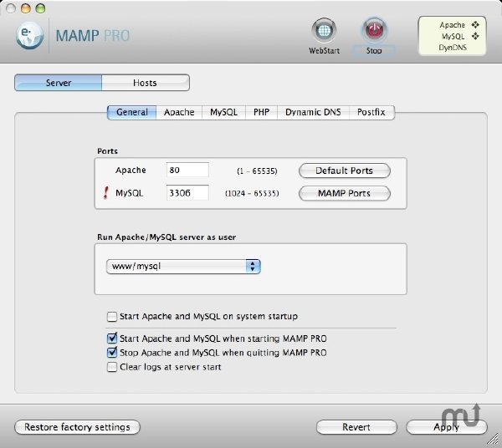The height and width of the screenshot is (448, 502).
Task: Open the www/mysql user dropdown
Action: 183,267
